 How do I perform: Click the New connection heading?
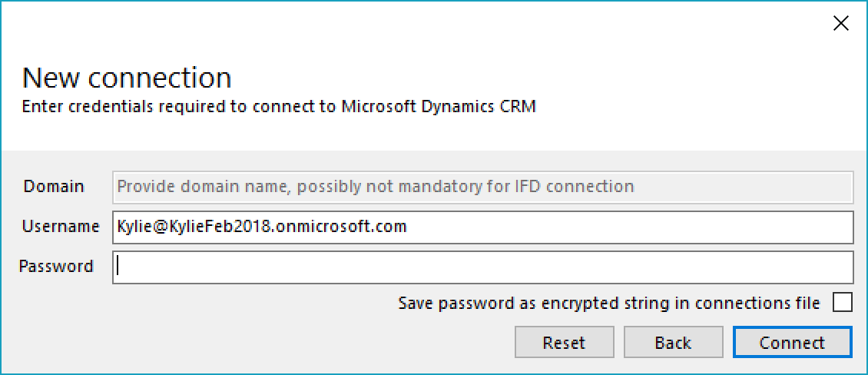127,78
